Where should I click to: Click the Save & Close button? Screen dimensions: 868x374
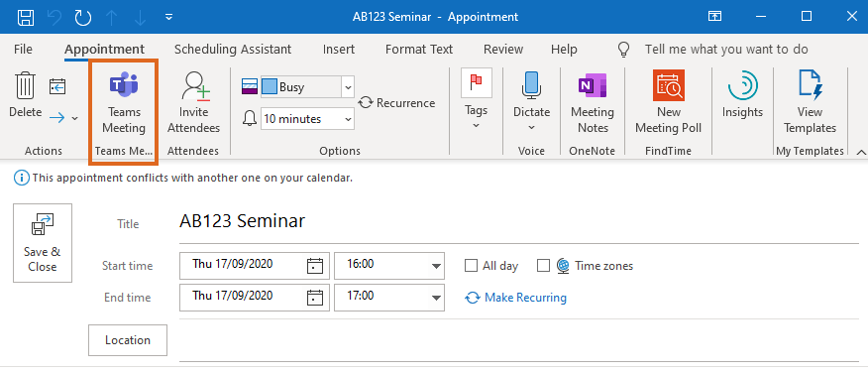[x=43, y=243]
